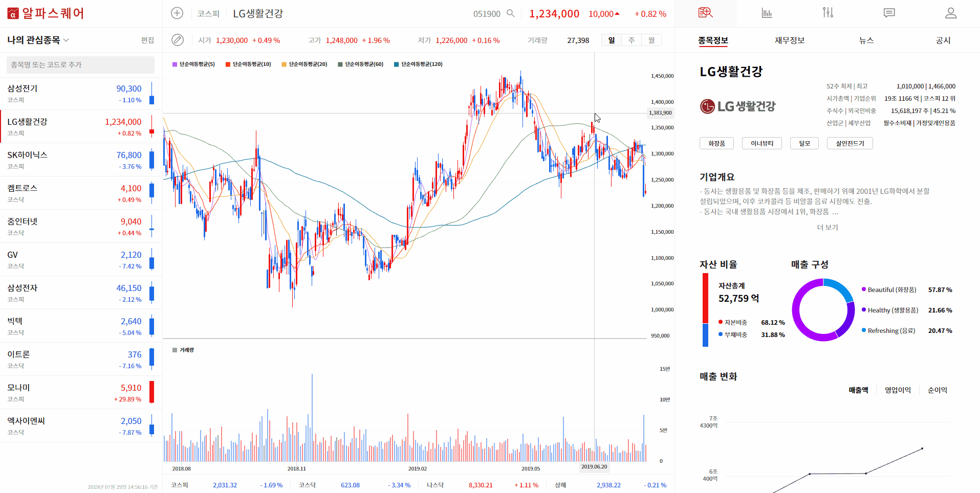Select 삼성전자 in watchlist
980x493 pixels.
coord(81,293)
